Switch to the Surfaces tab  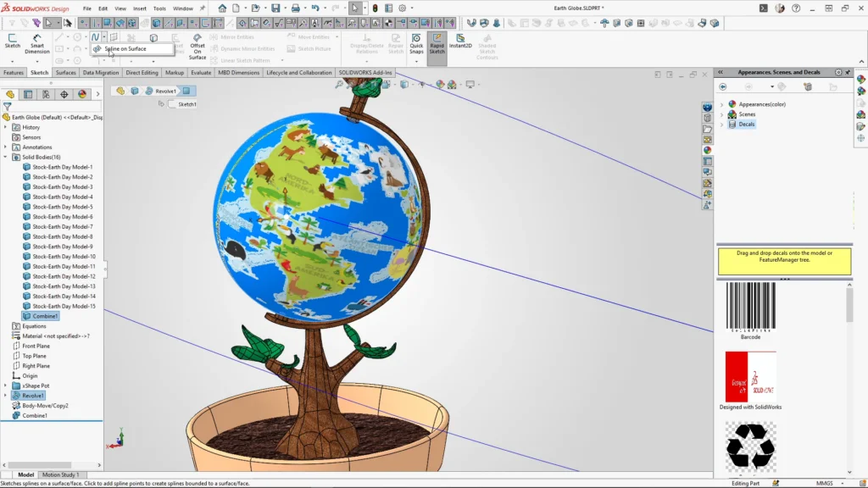[x=65, y=73]
